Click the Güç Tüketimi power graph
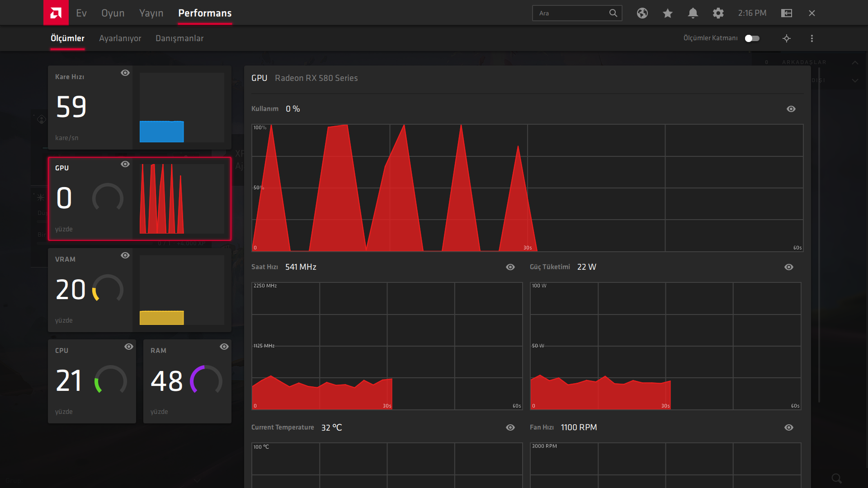This screenshot has width=868, height=488. pyautogui.click(x=665, y=346)
